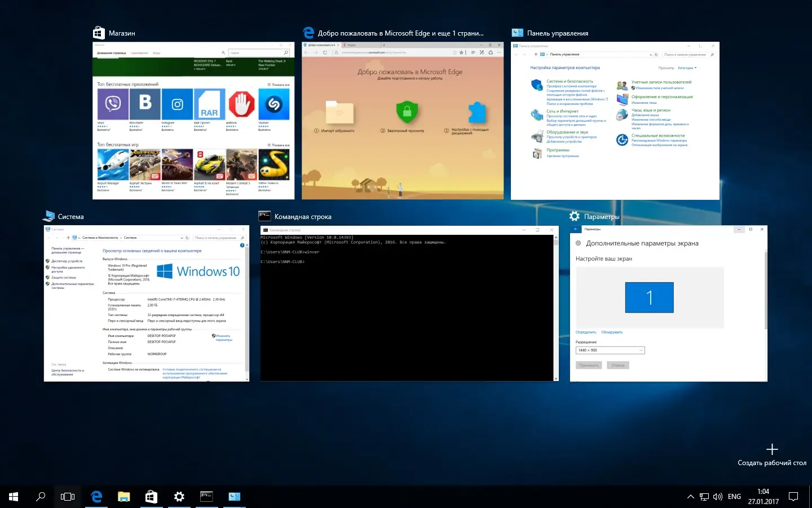Select the Магазин window thumbnail
Viewport: 812px width, 508px height.
[193, 120]
